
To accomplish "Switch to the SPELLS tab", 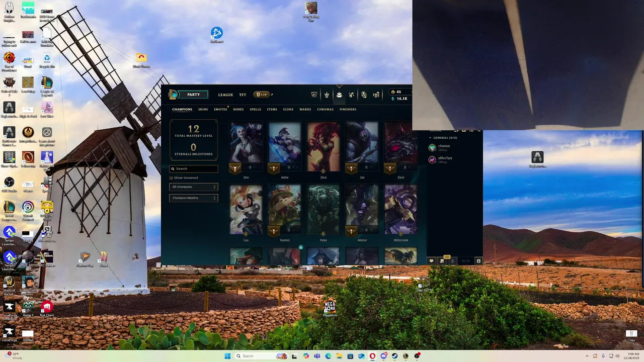I will [256, 109].
